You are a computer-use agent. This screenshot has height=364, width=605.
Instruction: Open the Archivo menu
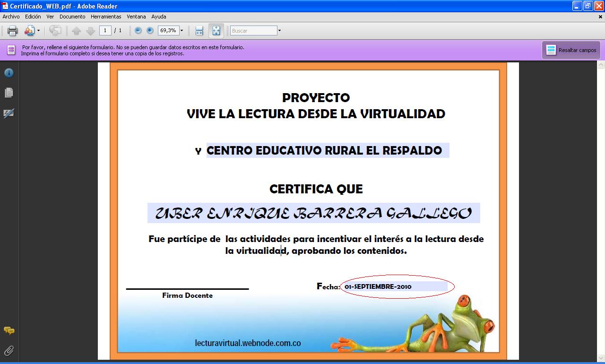[11, 17]
